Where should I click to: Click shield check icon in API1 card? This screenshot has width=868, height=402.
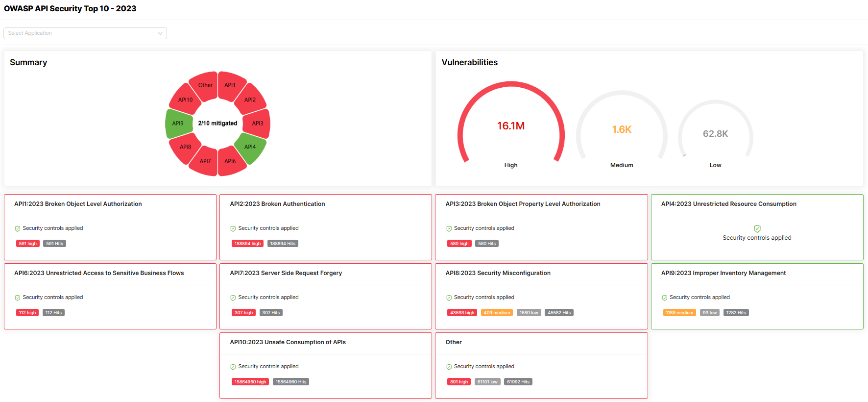tap(18, 228)
